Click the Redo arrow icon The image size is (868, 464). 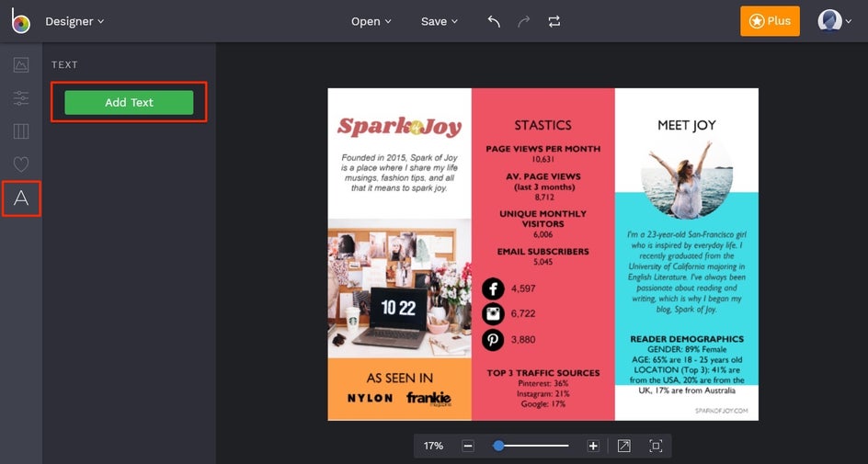[x=524, y=21]
